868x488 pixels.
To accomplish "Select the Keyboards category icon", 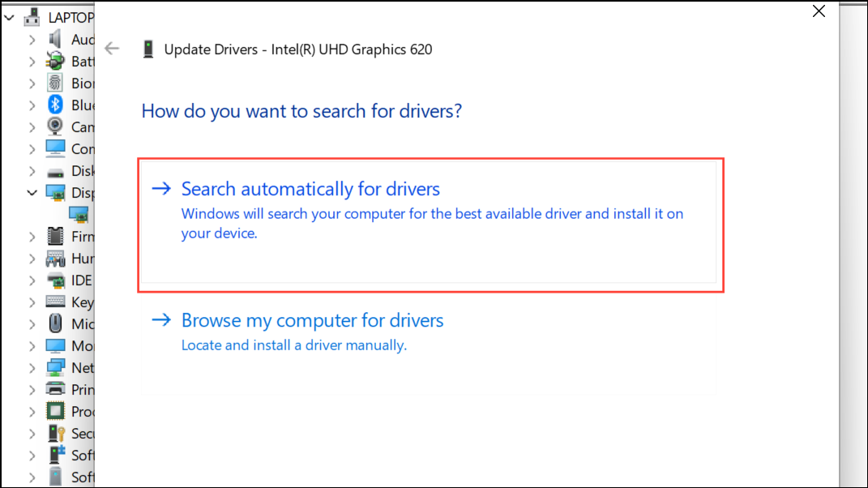I will [x=55, y=302].
